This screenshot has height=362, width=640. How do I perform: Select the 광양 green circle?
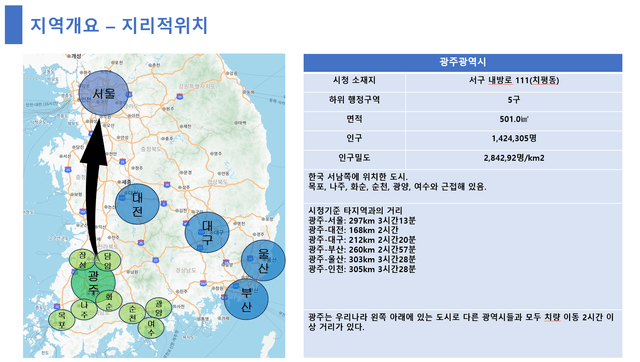coord(158,309)
